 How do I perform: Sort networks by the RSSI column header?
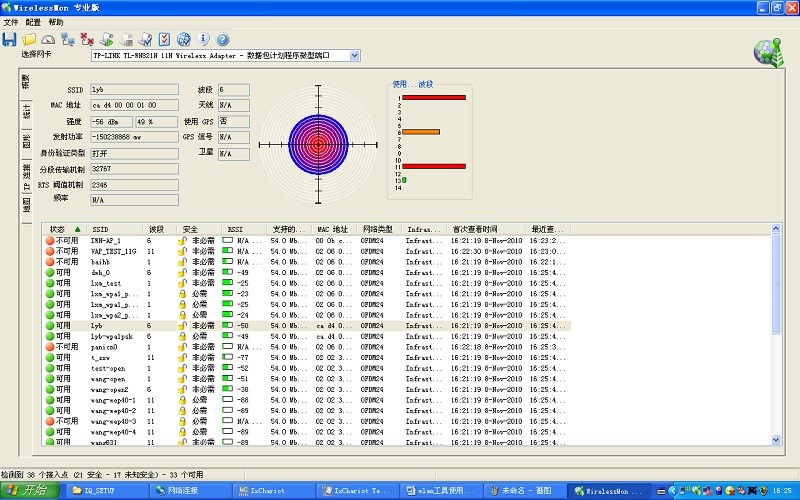pyautogui.click(x=242, y=229)
